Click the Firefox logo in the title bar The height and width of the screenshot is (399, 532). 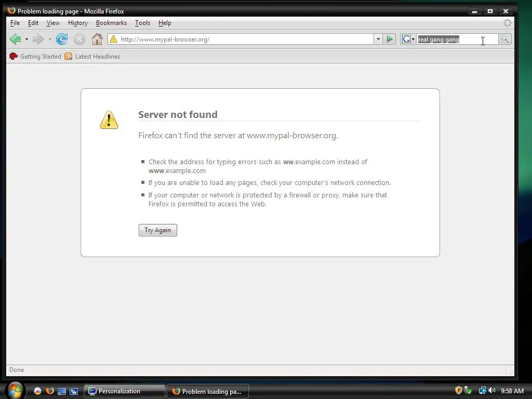[x=11, y=10]
